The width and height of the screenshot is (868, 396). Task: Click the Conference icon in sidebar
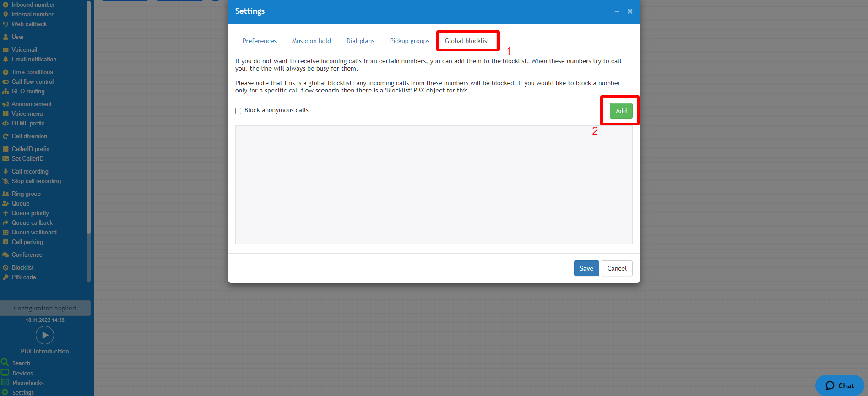pyautogui.click(x=5, y=255)
